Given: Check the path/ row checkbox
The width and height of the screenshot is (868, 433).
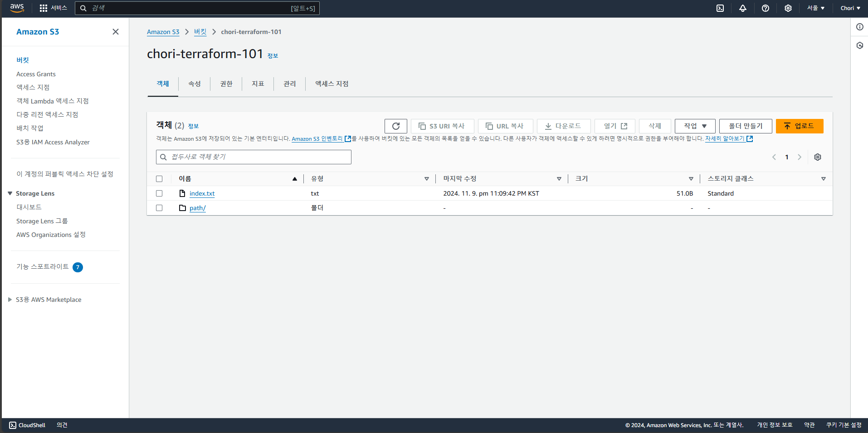Looking at the screenshot, I should tap(159, 208).
